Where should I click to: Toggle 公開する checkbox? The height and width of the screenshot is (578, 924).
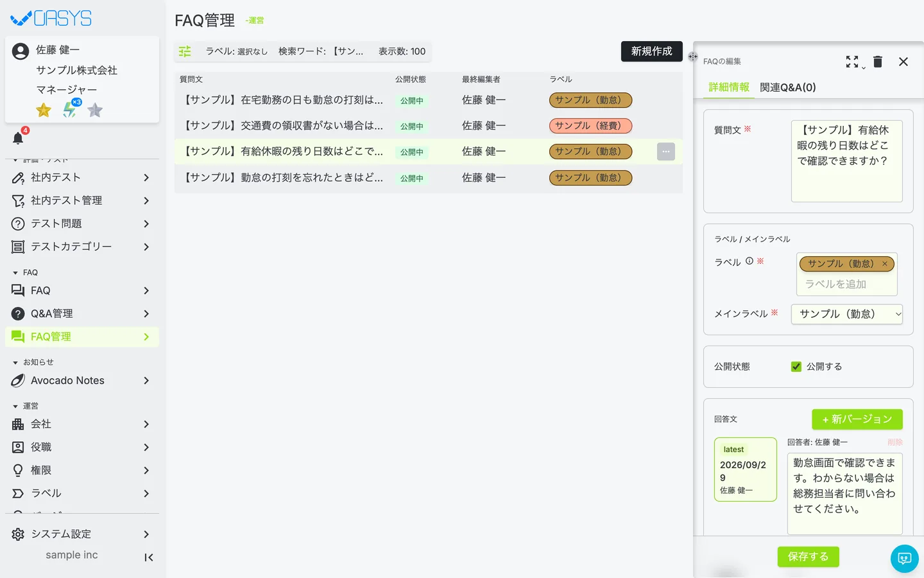(796, 367)
